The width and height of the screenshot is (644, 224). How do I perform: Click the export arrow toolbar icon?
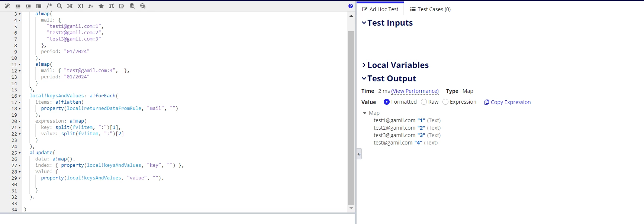point(122,6)
